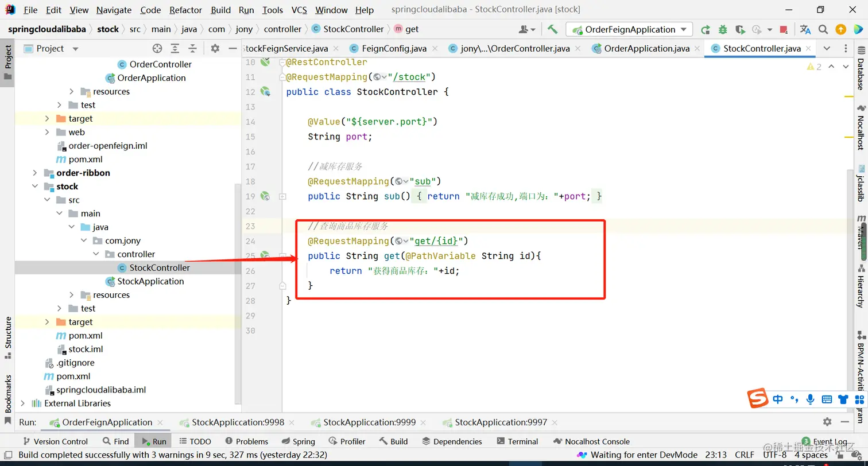
Task: Click gutter icon beside sub() on line 19
Action: coord(265,196)
